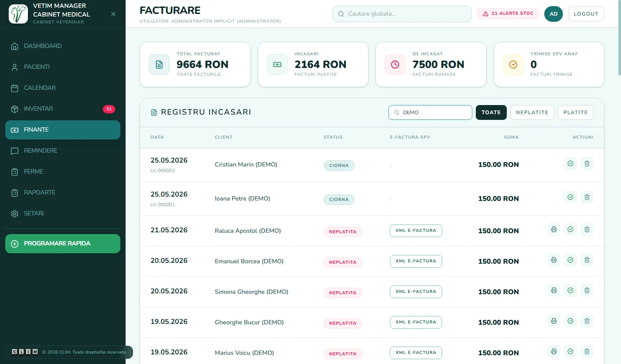Mark Gheorghe Bucur invoice as paid
Screen dimensions: 621x364
[570, 321]
